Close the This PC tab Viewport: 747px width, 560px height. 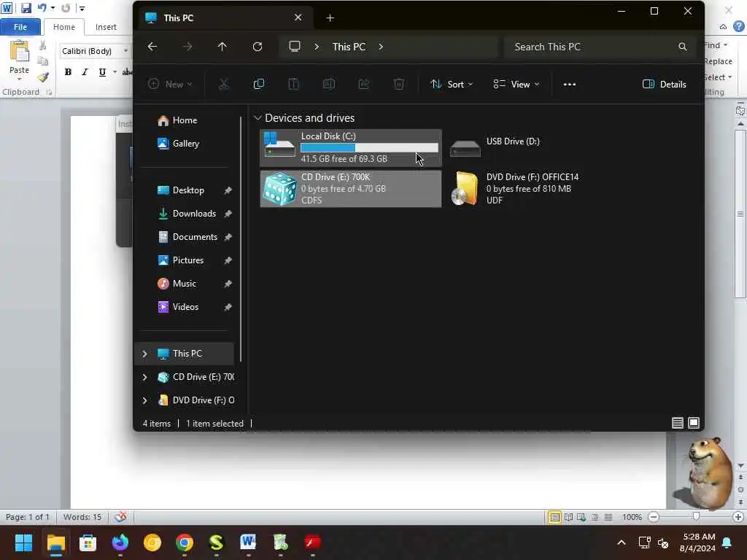coord(298,17)
